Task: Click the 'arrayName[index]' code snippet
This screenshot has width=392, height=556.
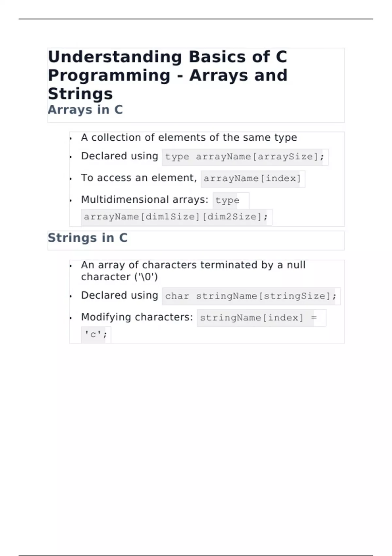Action: coord(252,179)
